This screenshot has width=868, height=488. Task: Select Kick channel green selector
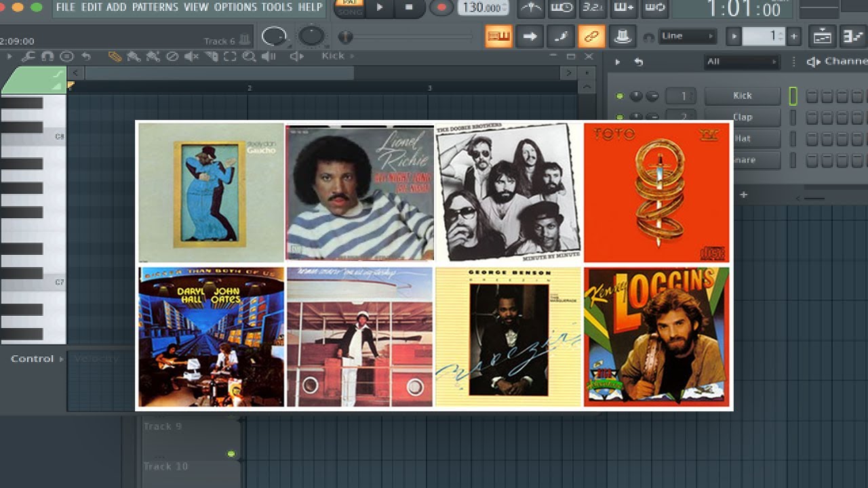click(793, 96)
